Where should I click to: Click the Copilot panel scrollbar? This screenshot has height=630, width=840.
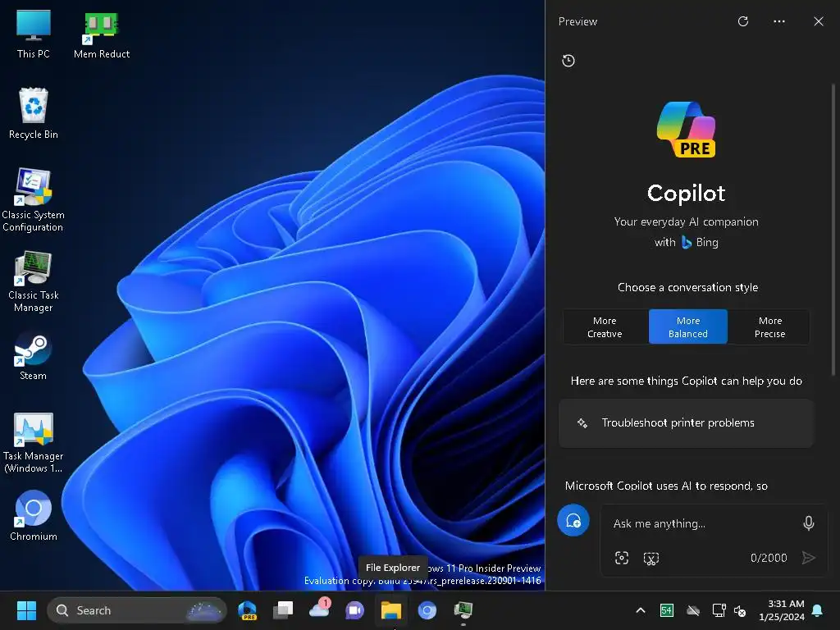(x=833, y=231)
